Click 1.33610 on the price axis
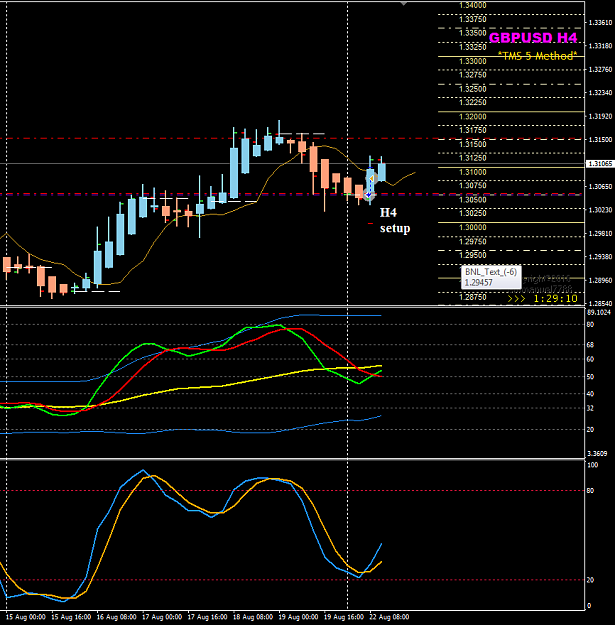This screenshot has height=625, width=615. point(600,23)
